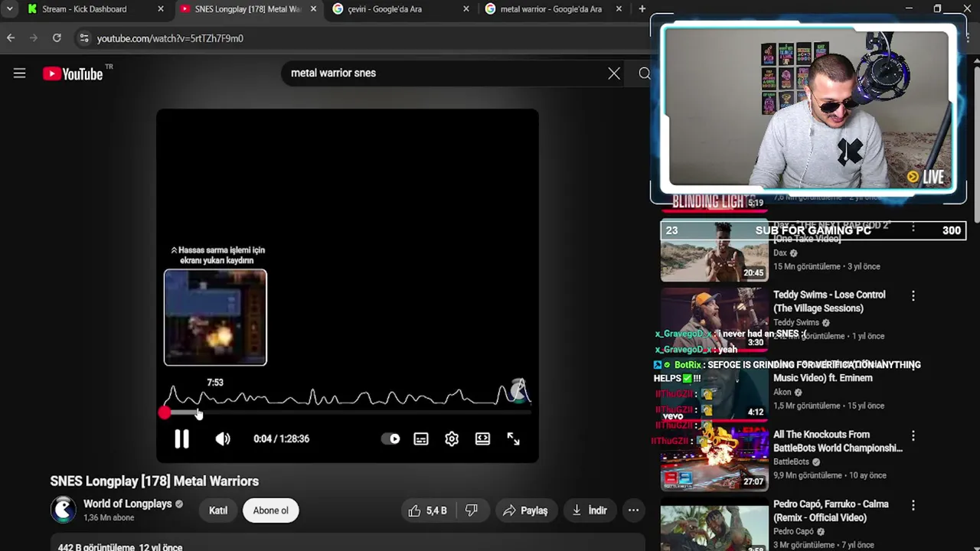This screenshot has height=551, width=980.
Task: Toggle the autoplay switch in player
Action: tap(390, 439)
